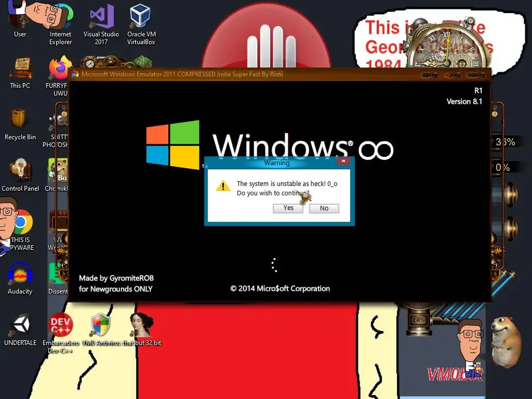Select the Dissent desktop icon
This screenshot has height=399, width=532.
pyautogui.click(x=58, y=278)
